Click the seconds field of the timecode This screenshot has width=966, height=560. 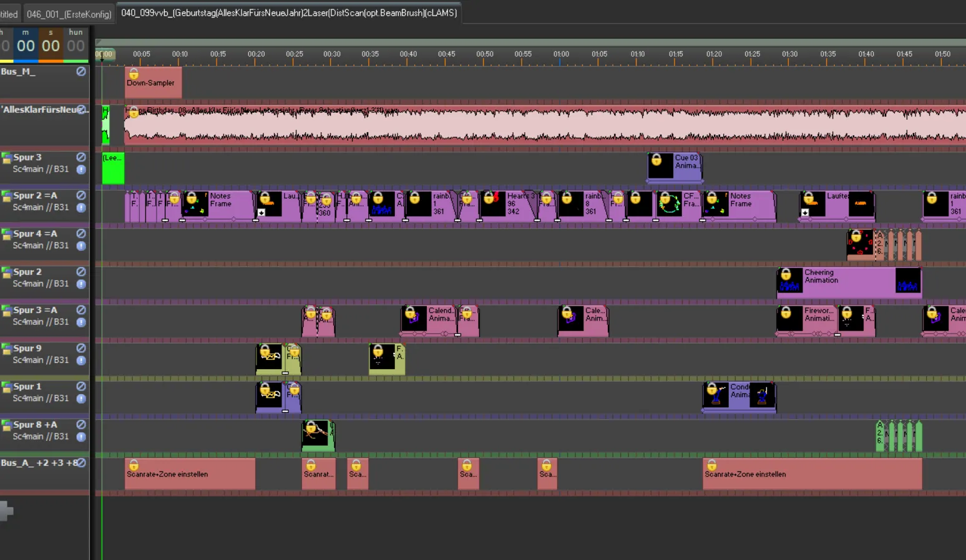pos(51,46)
